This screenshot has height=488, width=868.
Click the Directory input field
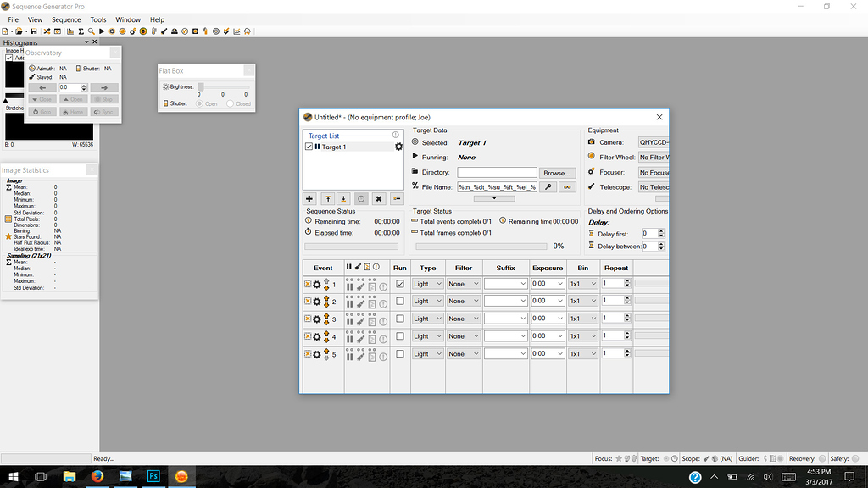497,172
